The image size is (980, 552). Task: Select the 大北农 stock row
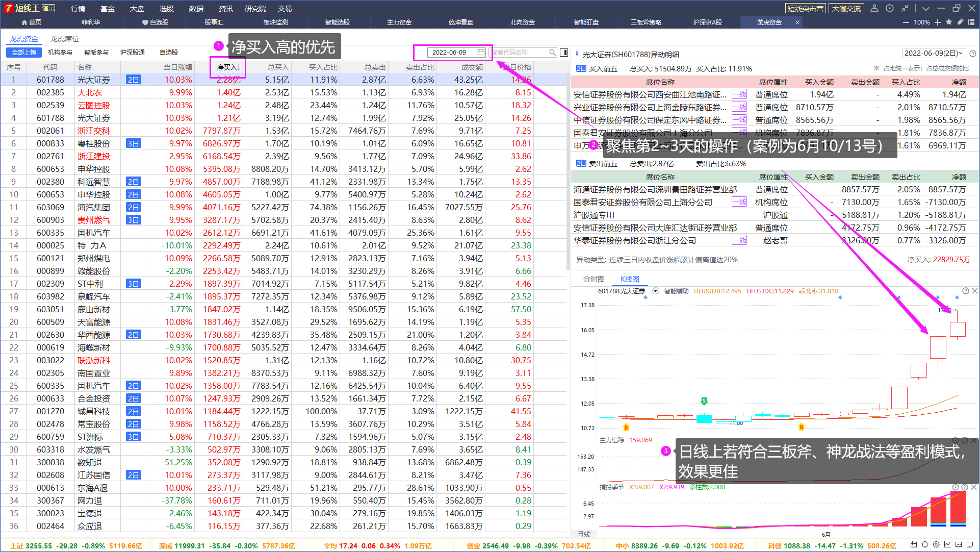283,92
